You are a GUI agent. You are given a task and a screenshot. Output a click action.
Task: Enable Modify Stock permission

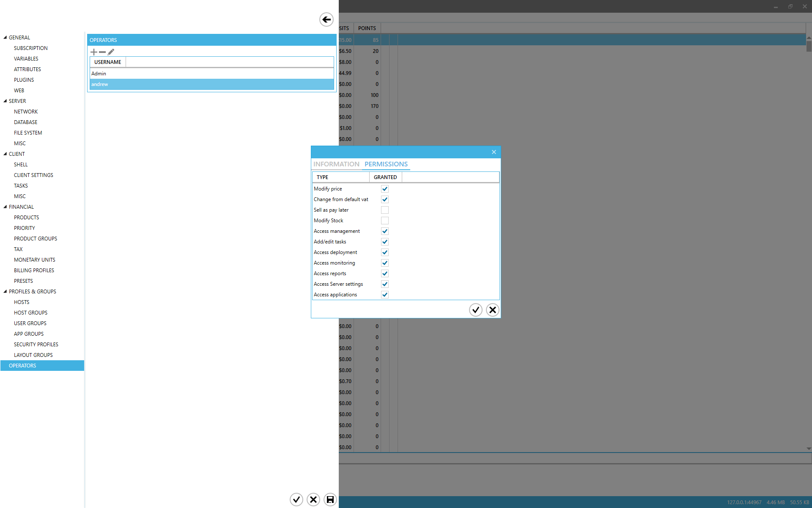pyautogui.click(x=384, y=221)
